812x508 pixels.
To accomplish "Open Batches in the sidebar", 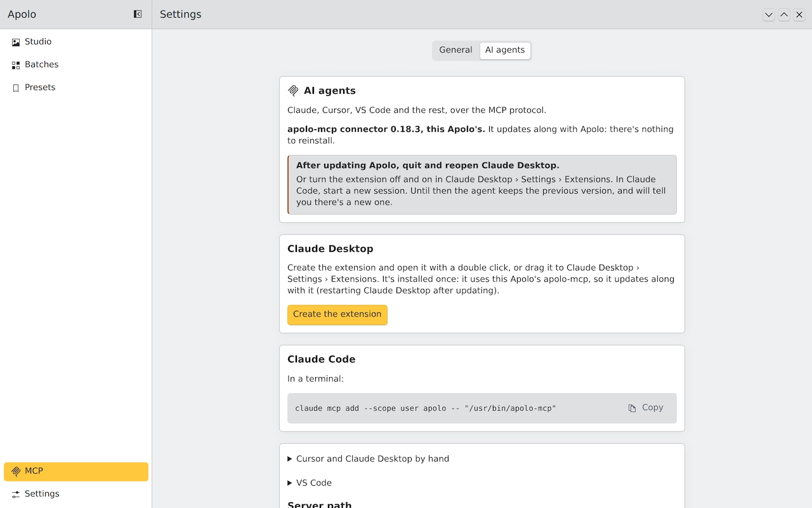I will [76, 65].
